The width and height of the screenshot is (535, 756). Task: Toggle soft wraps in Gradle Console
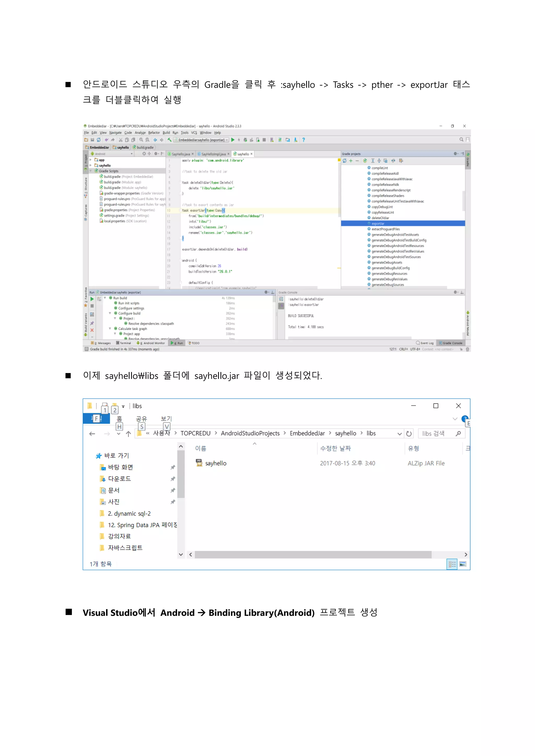point(281,299)
